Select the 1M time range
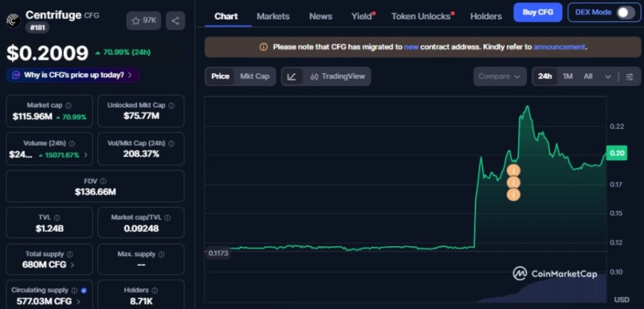The height and width of the screenshot is (309, 644). [568, 76]
